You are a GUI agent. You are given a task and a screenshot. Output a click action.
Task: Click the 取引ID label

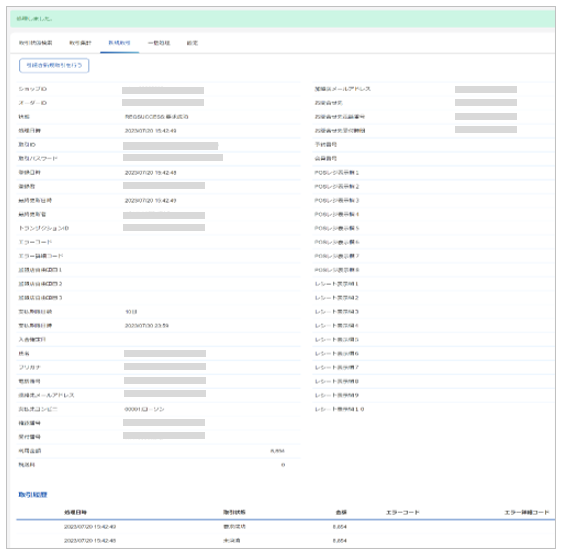(27, 145)
